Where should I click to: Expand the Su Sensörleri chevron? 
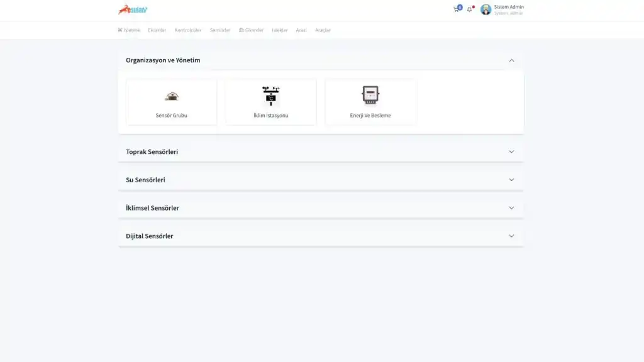(511, 180)
